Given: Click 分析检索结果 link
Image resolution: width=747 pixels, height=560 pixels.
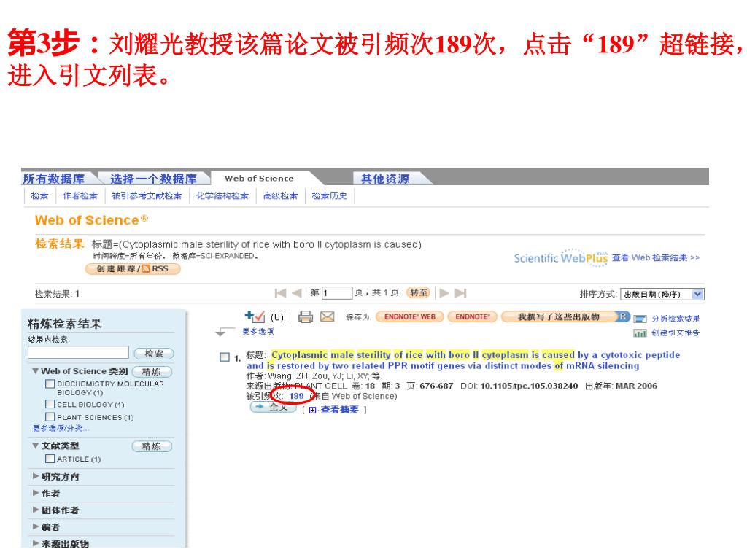Looking at the screenshot, I should tap(676, 319).
